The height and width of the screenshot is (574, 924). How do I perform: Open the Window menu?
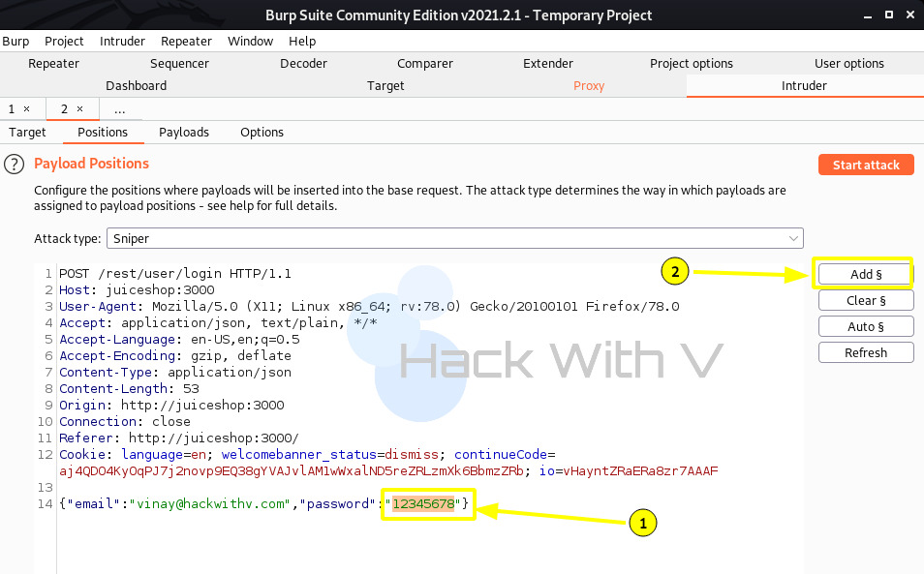tap(251, 42)
